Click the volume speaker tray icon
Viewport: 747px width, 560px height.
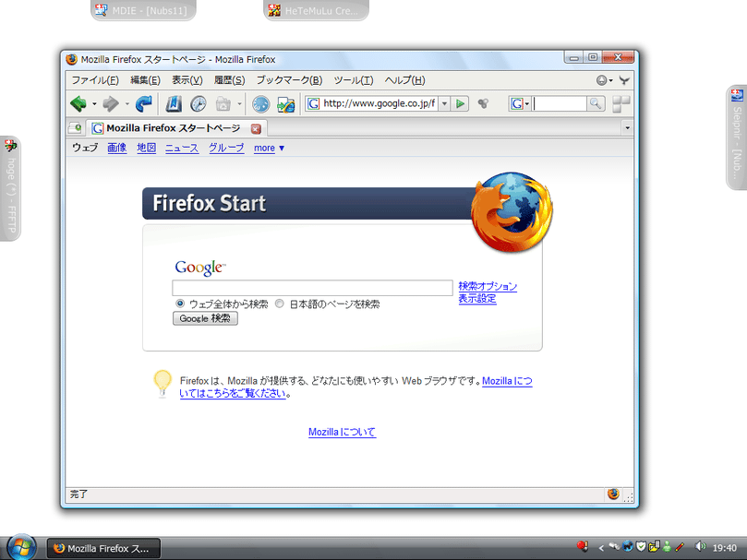[x=700, y=547]
